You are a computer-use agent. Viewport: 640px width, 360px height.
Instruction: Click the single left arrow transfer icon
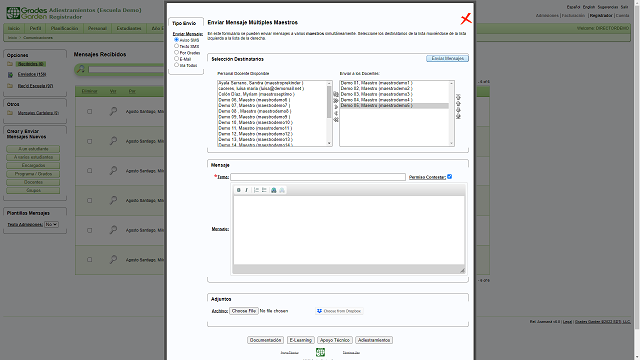pos(336,113)
